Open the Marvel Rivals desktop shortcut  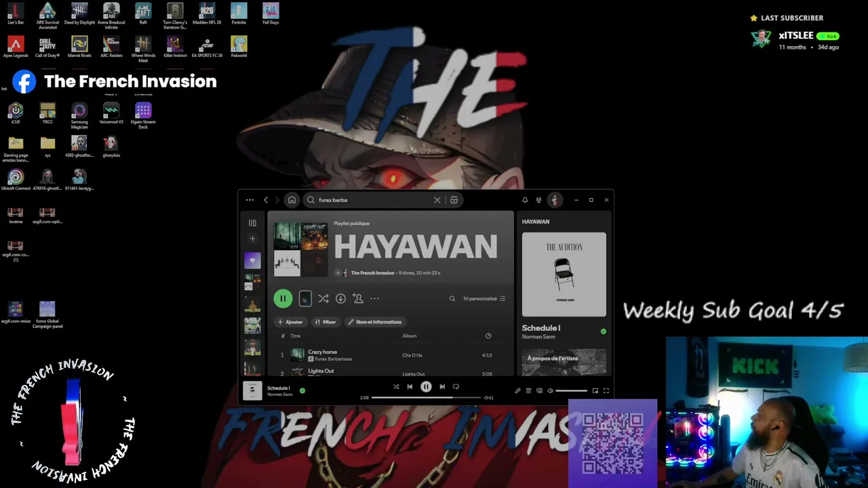79,47
